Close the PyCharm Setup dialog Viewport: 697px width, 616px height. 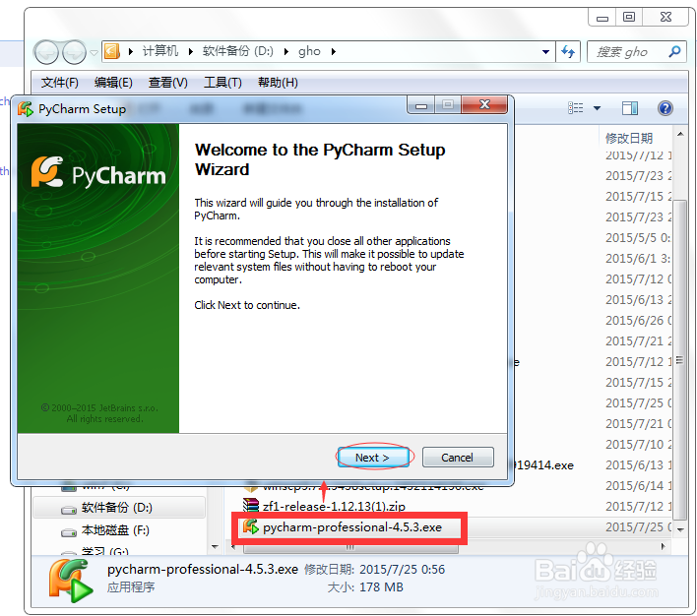484,105
